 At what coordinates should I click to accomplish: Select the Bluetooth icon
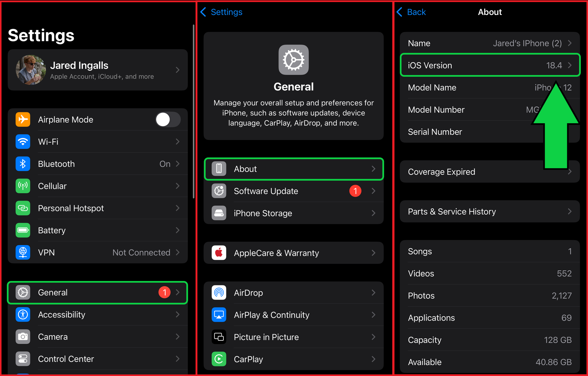pos(23,164)
